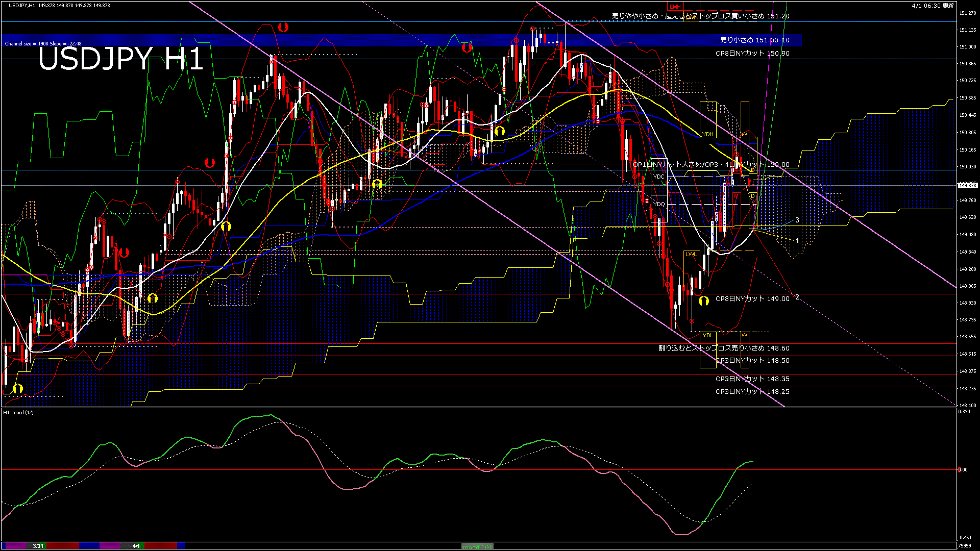Select the OP8日NYカット 149.00 label
980x551 pixels.
click(x=752, y=299)
